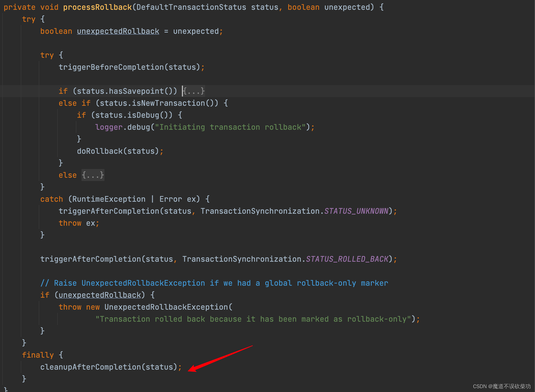Click RuntimeException in catch clause
The height and width of the screenshot is (392, 535).
[x=109, y=199]
